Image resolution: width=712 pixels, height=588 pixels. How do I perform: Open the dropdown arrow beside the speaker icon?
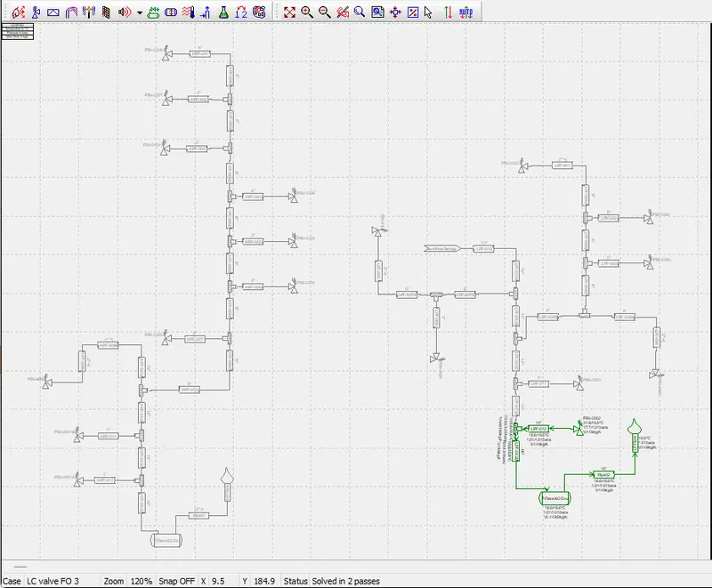pyautogui.click(x=139, y=12)
